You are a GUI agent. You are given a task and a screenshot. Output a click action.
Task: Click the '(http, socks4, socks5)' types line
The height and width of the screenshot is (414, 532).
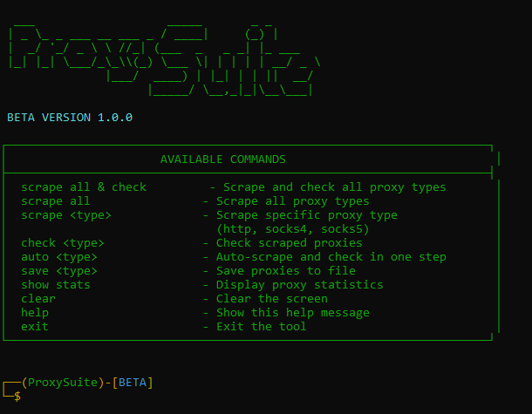pyautogui.click(x=292, y=229)
